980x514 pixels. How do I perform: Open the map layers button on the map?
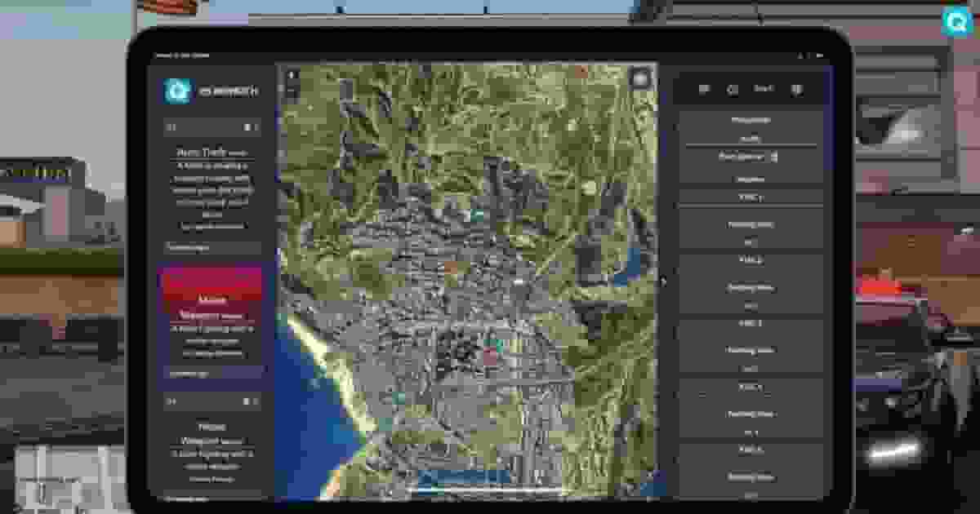coord(641,78)
